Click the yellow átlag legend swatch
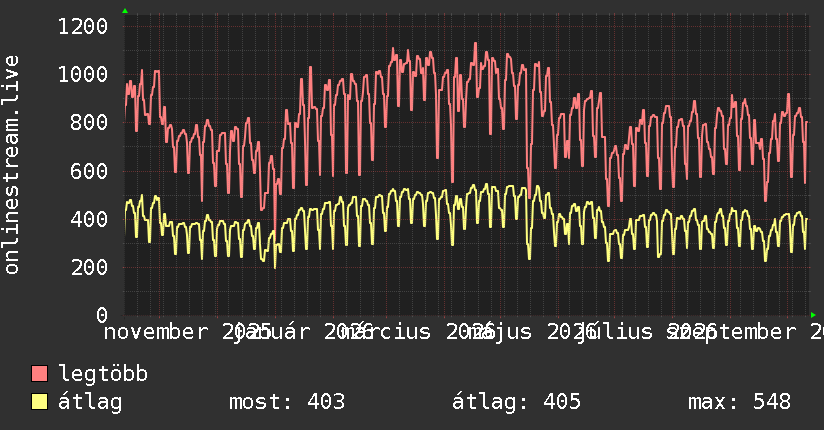The image size is (824, 430). (x=39, y=402)
